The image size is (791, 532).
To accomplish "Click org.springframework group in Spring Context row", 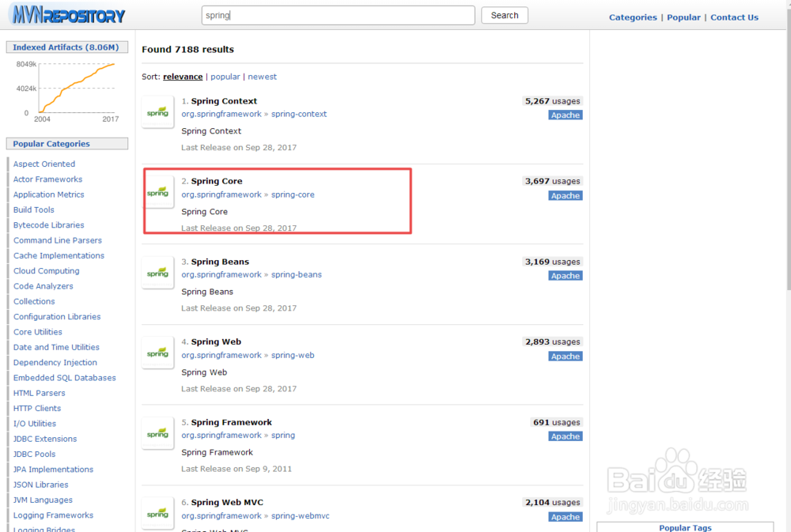I will 221,114.
